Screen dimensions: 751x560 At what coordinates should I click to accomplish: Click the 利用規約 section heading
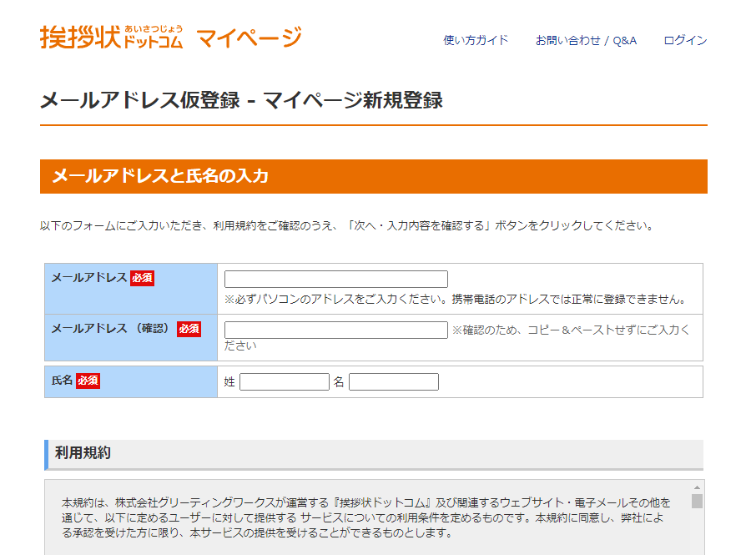click(x=83, y=453)
